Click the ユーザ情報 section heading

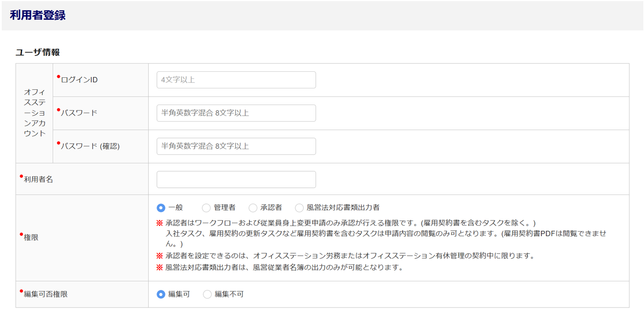[38, 52]
